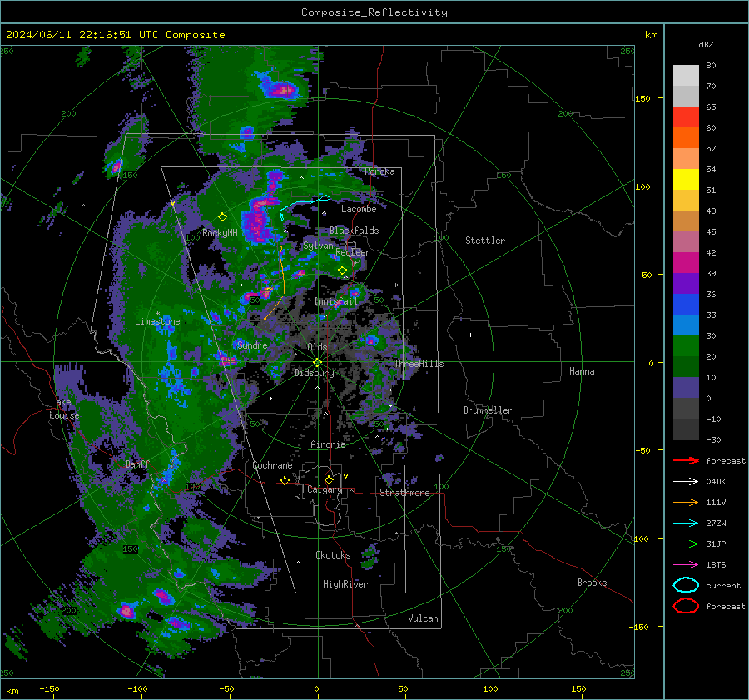Click the Didsbury city label
The image size is (749, 700).
pos(314,373)
